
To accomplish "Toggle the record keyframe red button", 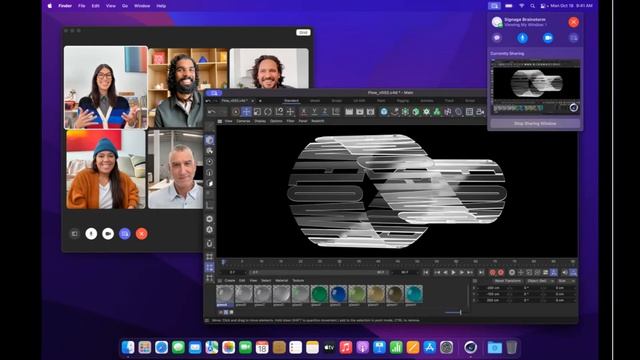I will pos(493,272).
